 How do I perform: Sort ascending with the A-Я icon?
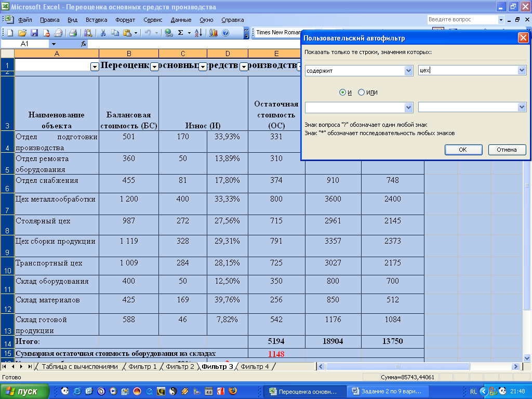198,33
